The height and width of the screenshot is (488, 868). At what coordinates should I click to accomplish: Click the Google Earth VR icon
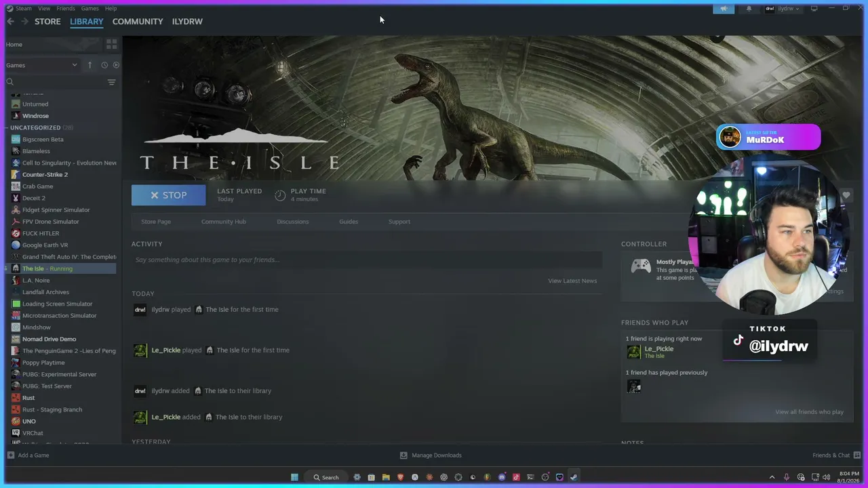tap(16, 245)
